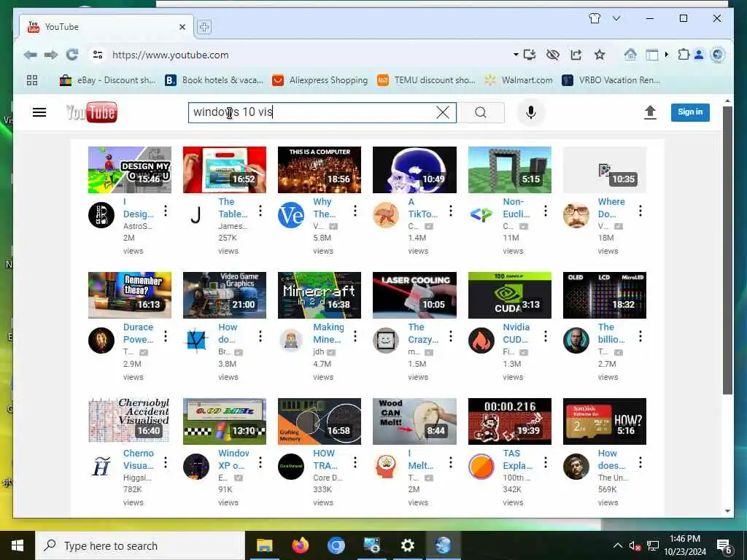This screenshot has width=747, height=560.
Task: Open the sidebar panel icon
Action: [651, 55]
